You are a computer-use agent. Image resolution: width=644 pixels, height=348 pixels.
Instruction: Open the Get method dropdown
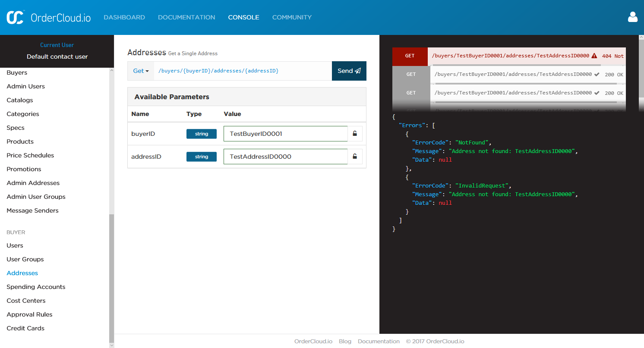141,71
